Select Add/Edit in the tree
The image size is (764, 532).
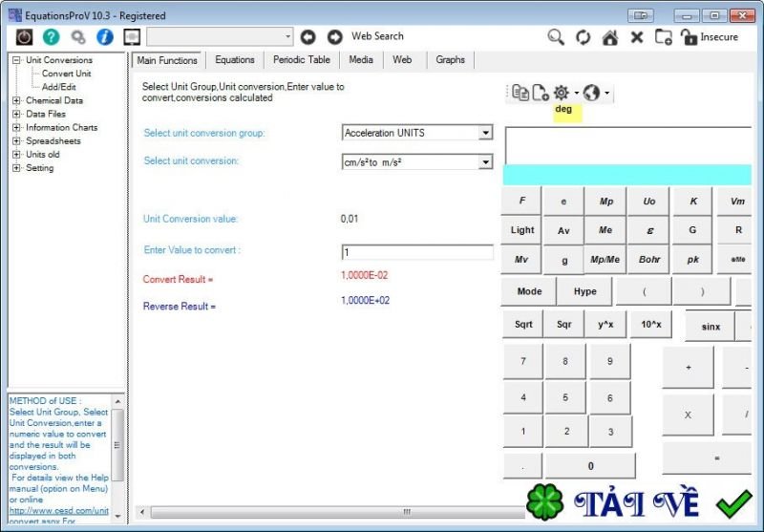pyautogui.click(x=58, y=87)
